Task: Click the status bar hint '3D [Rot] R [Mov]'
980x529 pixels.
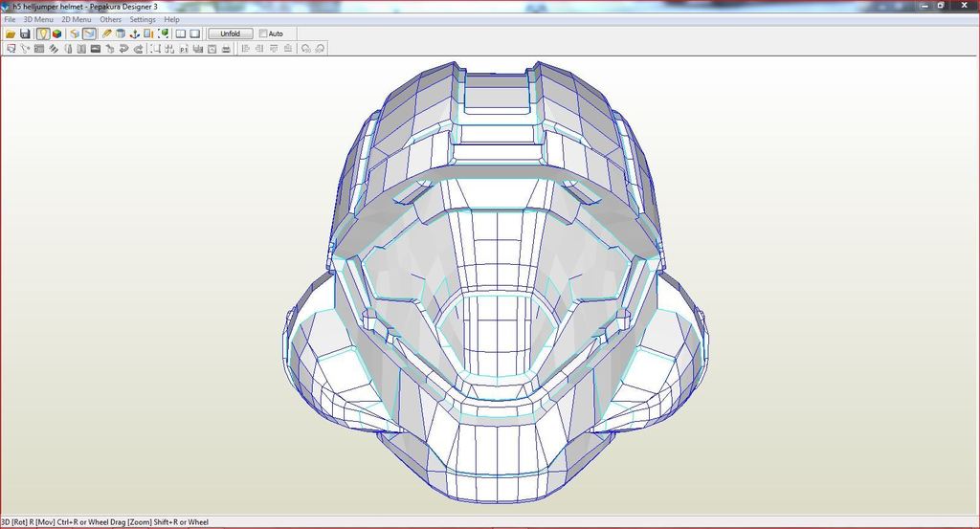Action: (x=28, y=522)
